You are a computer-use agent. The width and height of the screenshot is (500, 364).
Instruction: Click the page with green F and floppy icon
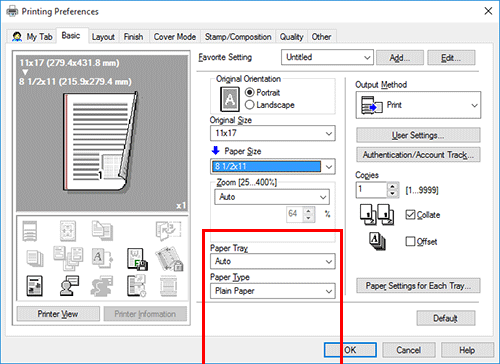[x=137, y=259]
